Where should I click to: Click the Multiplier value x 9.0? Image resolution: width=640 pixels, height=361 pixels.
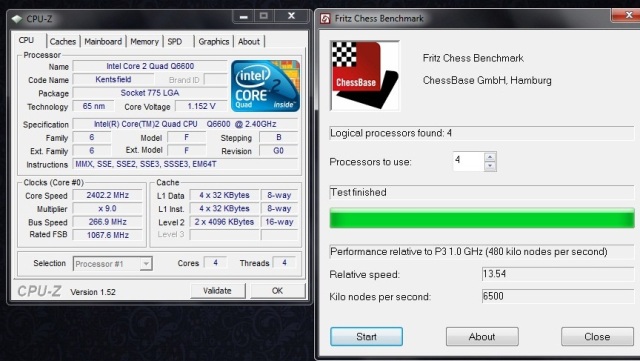[108, 209]
